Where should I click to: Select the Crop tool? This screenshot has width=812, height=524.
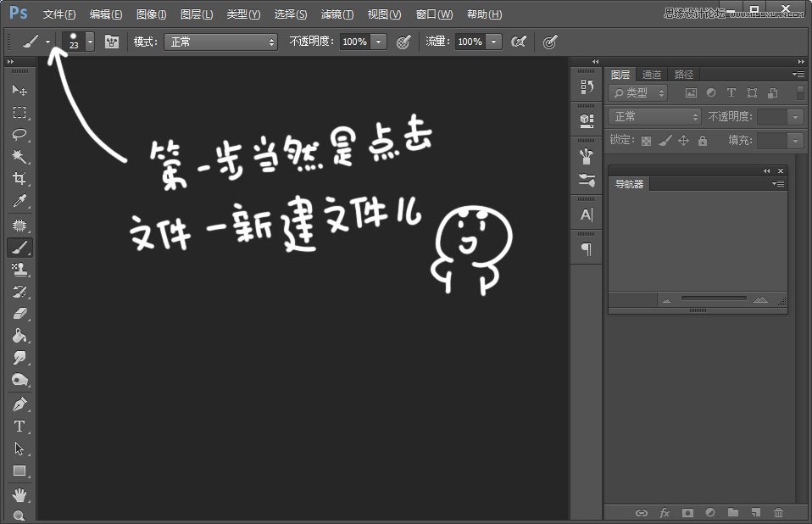coord(19,179)
